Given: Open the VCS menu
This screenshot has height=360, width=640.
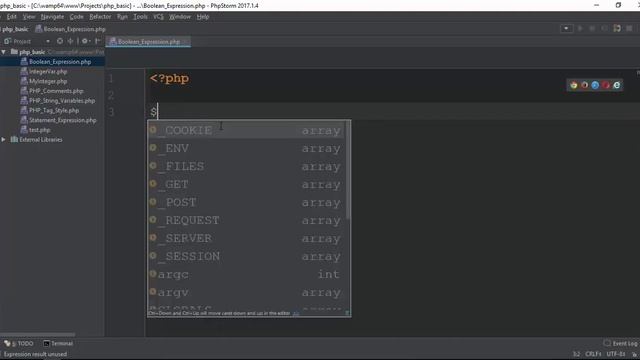Looking at the screenshot, I should 158,17.
